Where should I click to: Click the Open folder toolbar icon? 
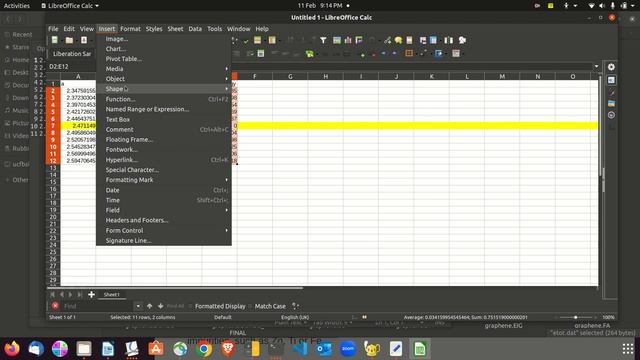pyautogui.click(x=69, y=40)
